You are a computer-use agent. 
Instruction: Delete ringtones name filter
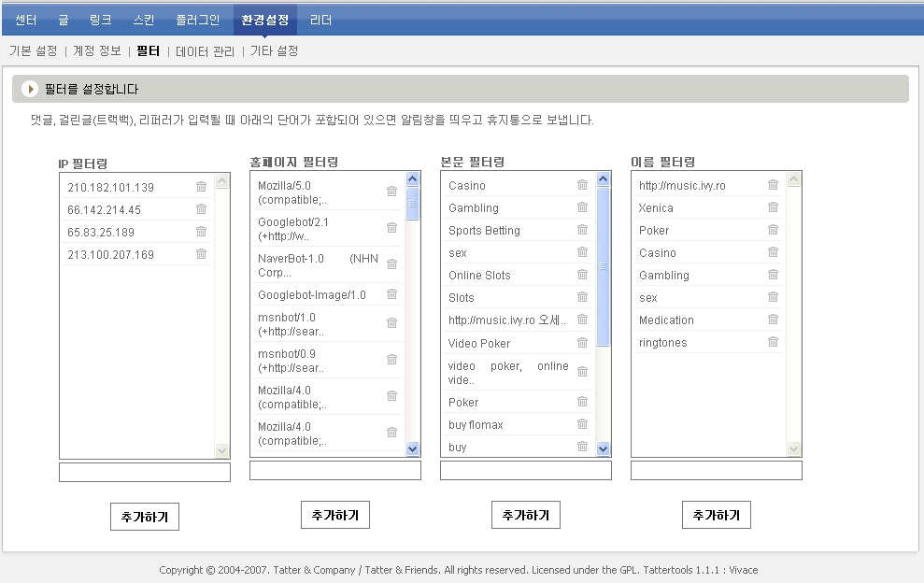tap(774, 341)
